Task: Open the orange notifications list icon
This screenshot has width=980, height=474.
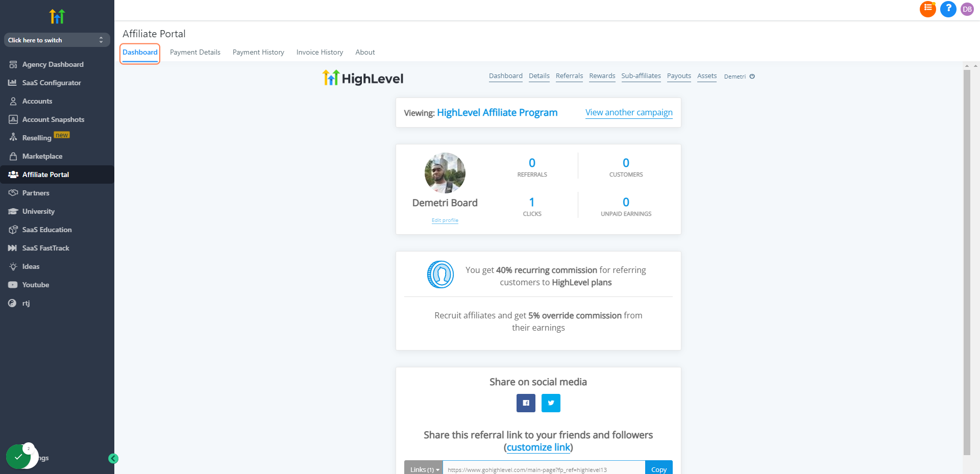Action: coord(928,9)
